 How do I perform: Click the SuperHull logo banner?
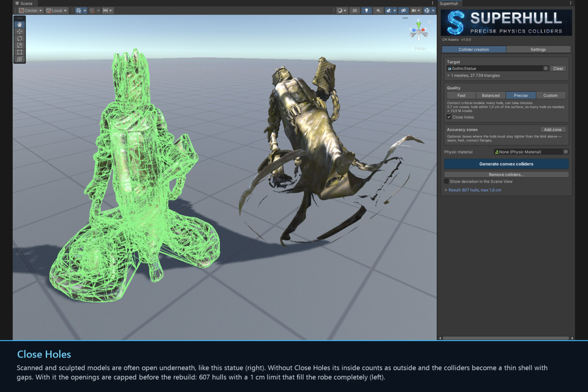506,23
